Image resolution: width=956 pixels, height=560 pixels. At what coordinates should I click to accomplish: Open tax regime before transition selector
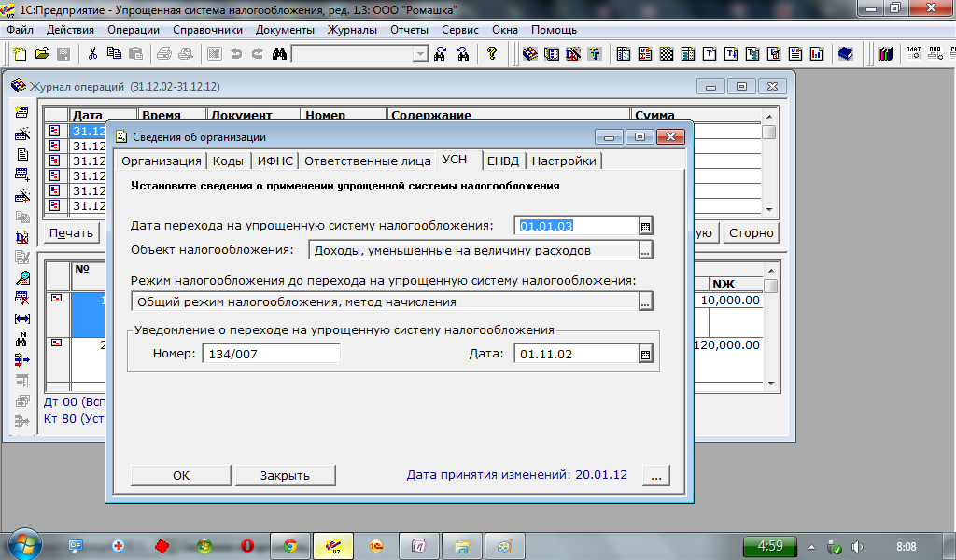coord(645,301)
